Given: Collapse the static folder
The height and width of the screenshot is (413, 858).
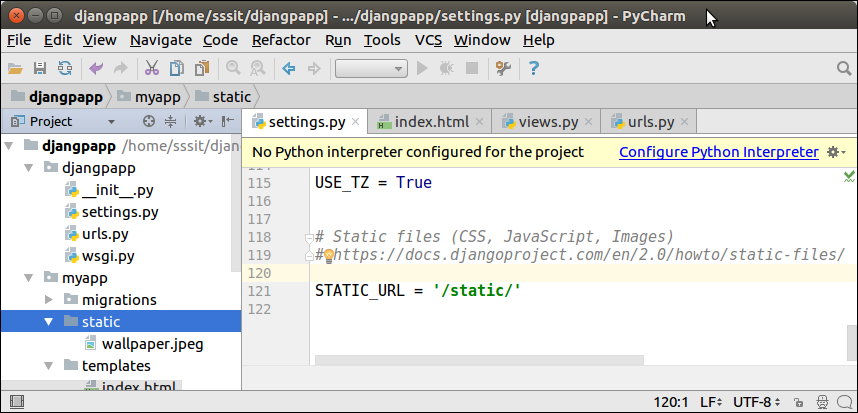Looking at the screenshot, I should click(x=49, y=322).
